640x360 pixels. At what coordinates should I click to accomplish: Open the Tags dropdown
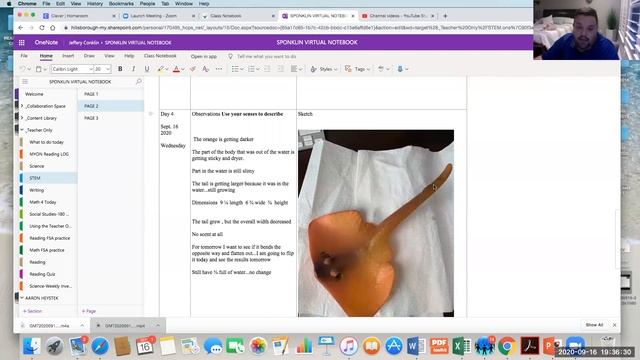357,69
